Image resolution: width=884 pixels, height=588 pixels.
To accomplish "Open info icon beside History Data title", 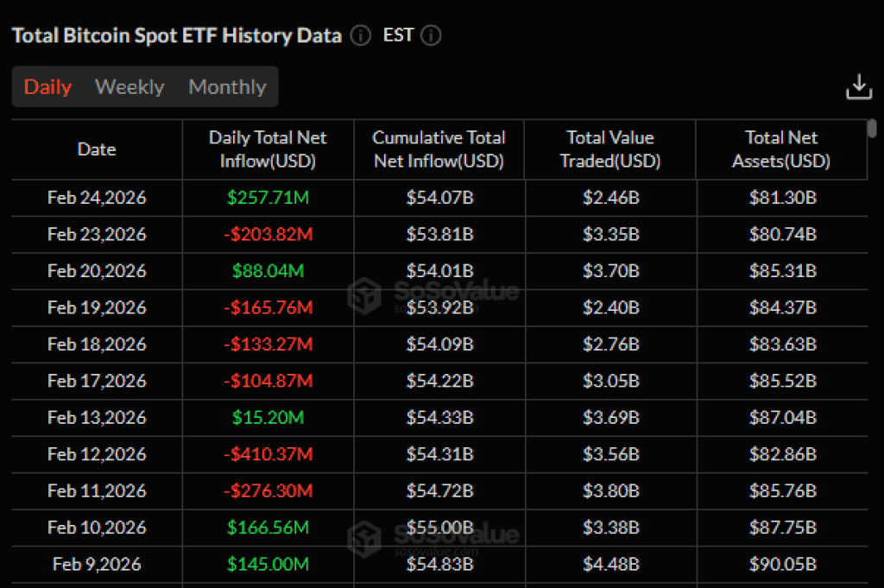I will pyautogui.click(x=361, y=35).
